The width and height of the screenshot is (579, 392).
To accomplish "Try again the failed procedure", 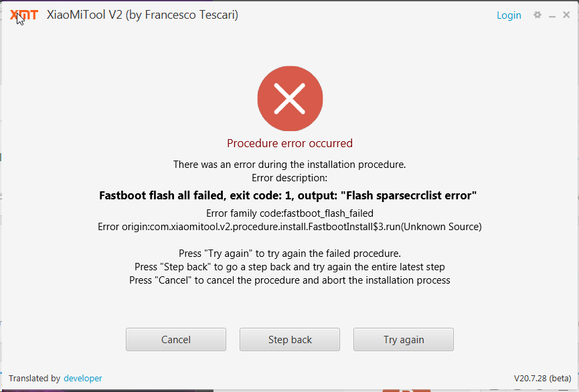I will (x=404, y=340).
